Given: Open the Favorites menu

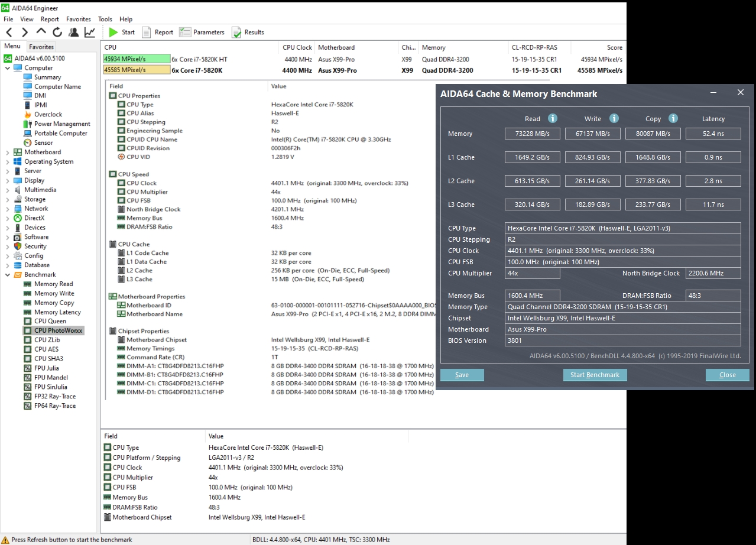Looking at the screenshot, I should point(79,19).
